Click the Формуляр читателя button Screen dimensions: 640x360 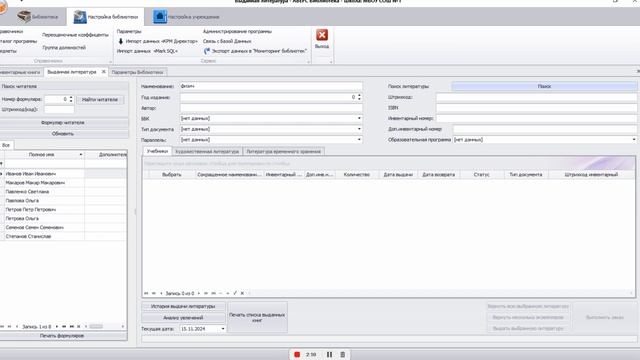point(63,122)
